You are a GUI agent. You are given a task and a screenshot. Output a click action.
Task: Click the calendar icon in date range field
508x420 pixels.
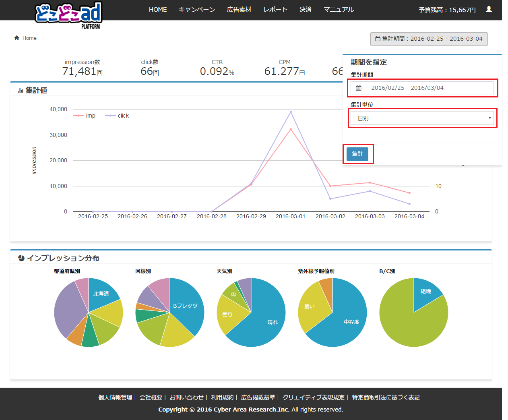(358, 88)
